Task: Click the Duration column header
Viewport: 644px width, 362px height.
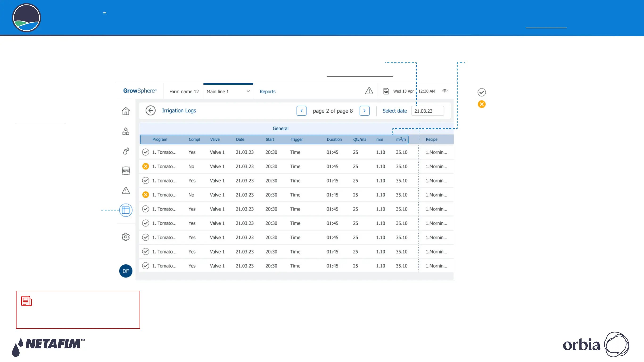Action: click(334, 140)
